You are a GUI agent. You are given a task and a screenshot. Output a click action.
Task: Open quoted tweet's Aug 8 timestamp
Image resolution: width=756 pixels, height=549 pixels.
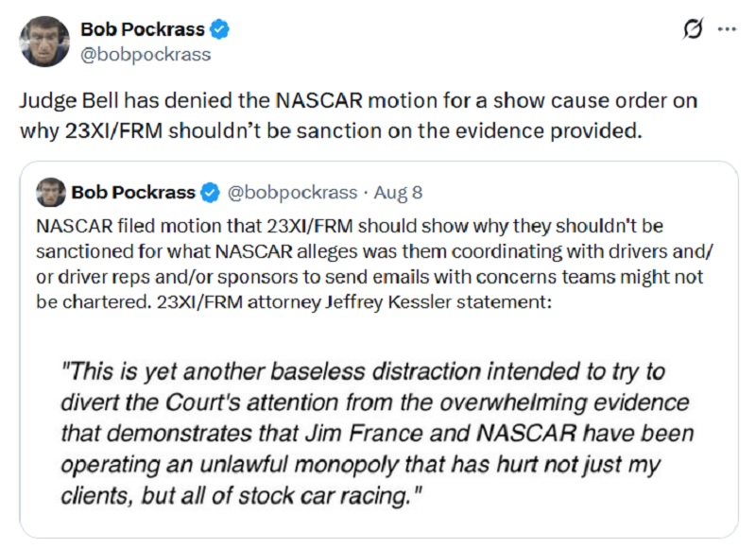(398, 193)
